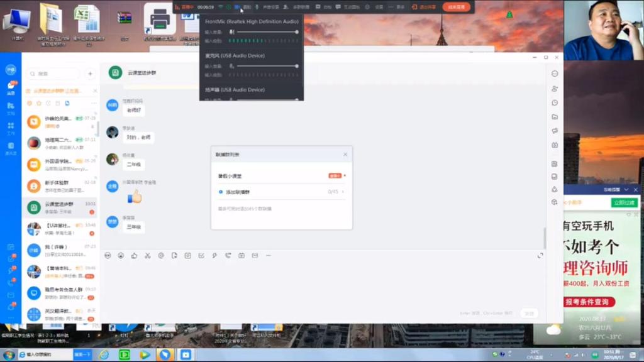This screenshot has height=362, width=644.
Task: Open the chat with the orange avatar dated 07-28
Action: [60, 122]
